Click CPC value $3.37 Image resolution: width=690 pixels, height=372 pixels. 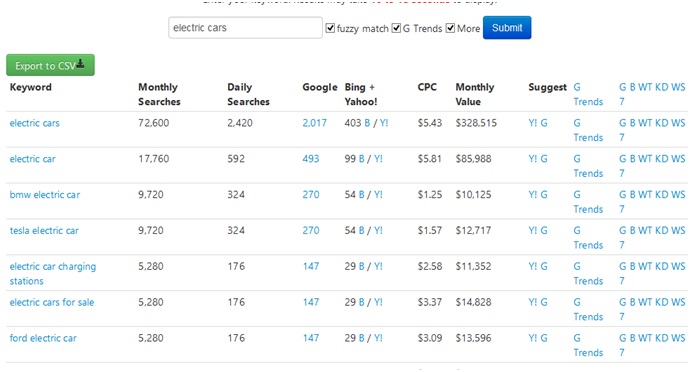point(429,302)
